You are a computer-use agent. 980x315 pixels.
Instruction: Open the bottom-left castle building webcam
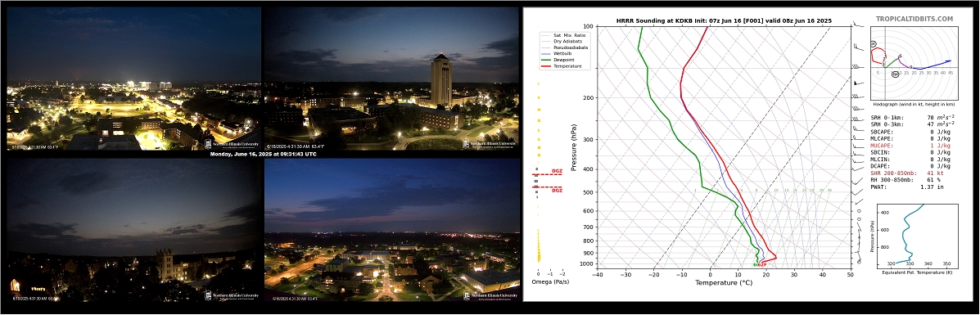(x=133, y=230)
